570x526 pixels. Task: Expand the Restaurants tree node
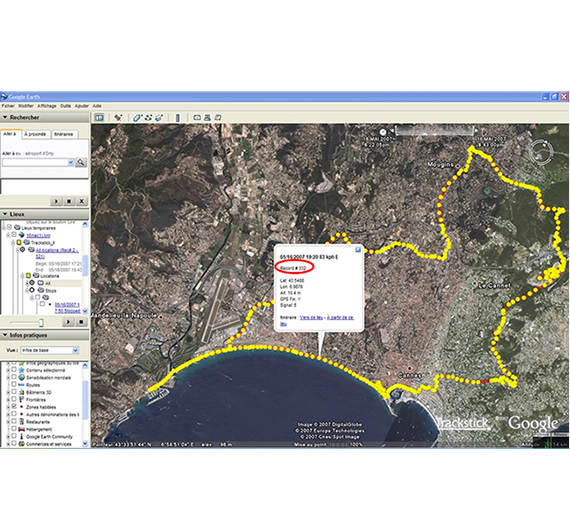pos(8,422)
